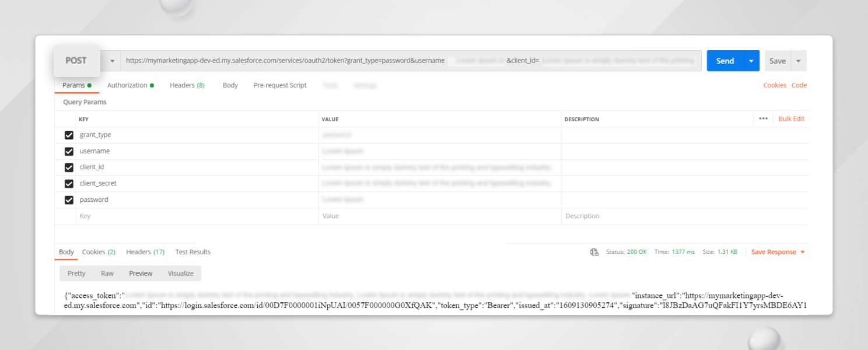Expand the Save Response dropdown

pyautogui.click(x=803, y=251)
